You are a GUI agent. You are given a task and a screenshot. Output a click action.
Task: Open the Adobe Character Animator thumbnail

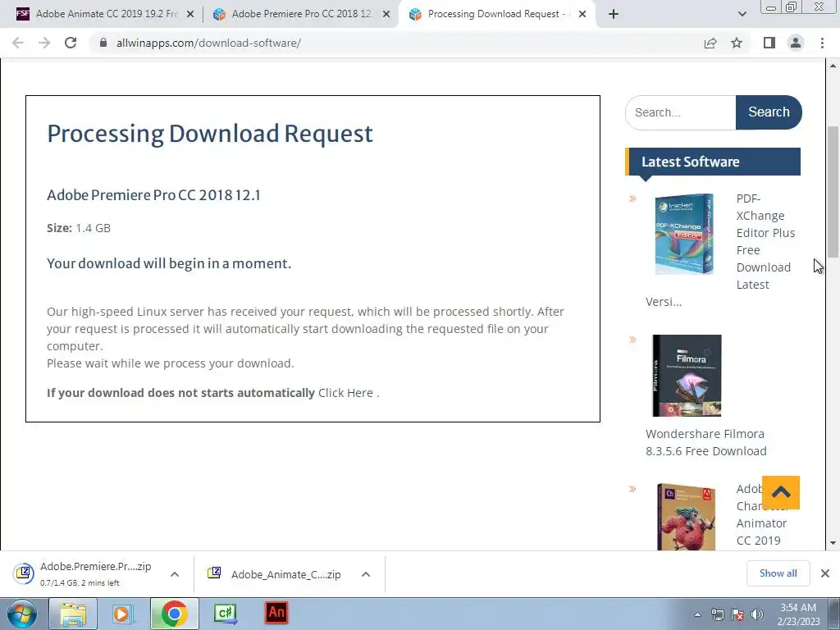coord(687,517)
